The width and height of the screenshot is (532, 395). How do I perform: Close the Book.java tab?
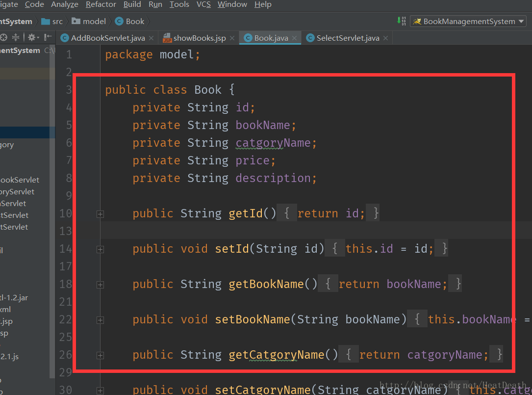[x=294, y=38]
